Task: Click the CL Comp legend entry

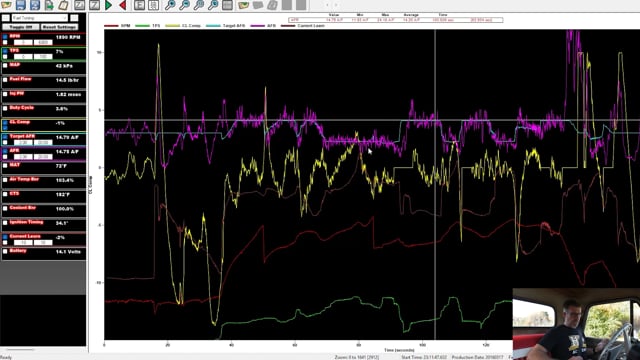Action: point(183,26)
